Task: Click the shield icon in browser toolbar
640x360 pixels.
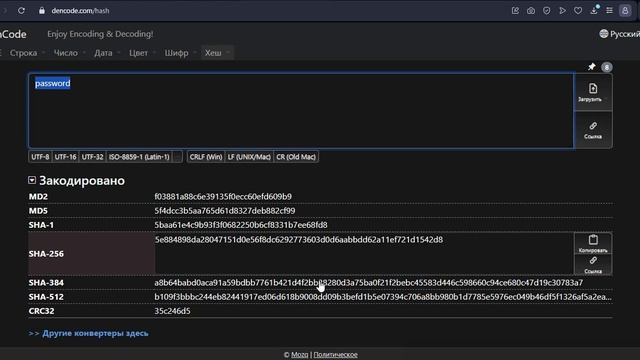Action: click(x=547, y=11)
